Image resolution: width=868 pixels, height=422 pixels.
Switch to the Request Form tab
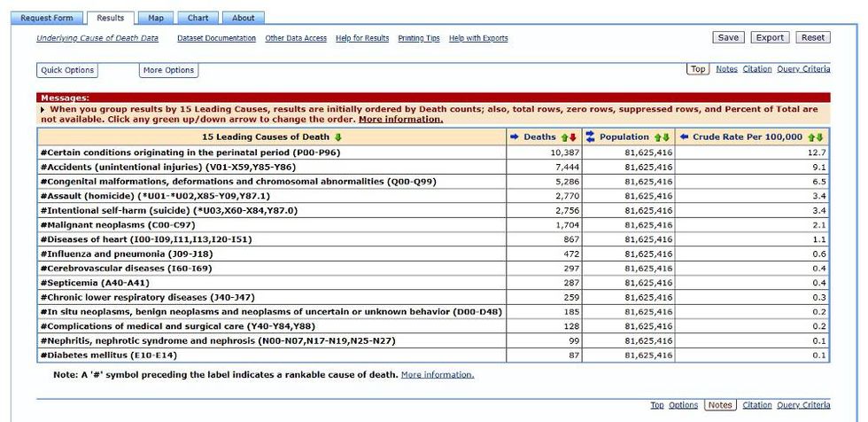pos(47,18)
